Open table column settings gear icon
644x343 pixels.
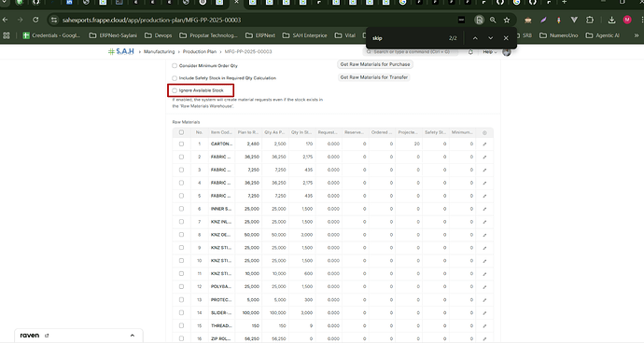tap(484, 132)
